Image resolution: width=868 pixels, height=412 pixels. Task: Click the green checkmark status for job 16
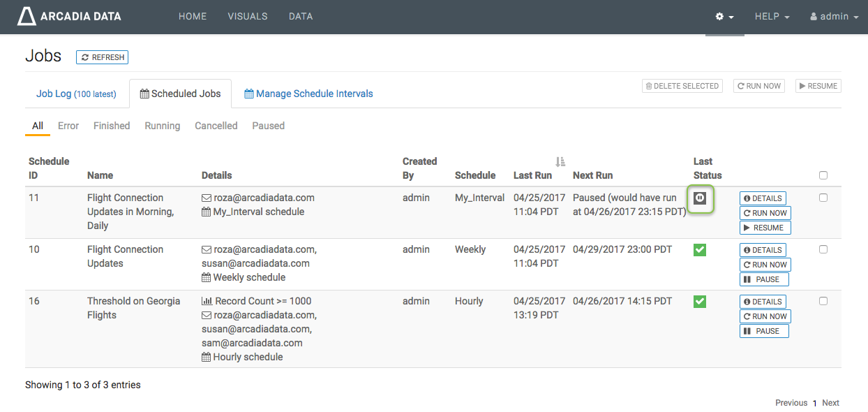tap(700, 302)
